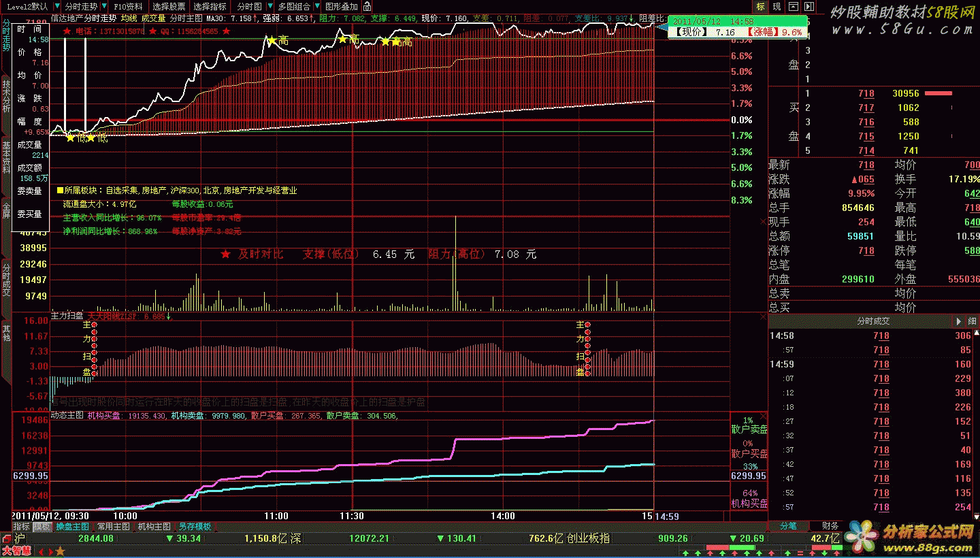980x558 pixels.
Task: Select the 分笔 tab in right panel
Action: coord(788,525)
